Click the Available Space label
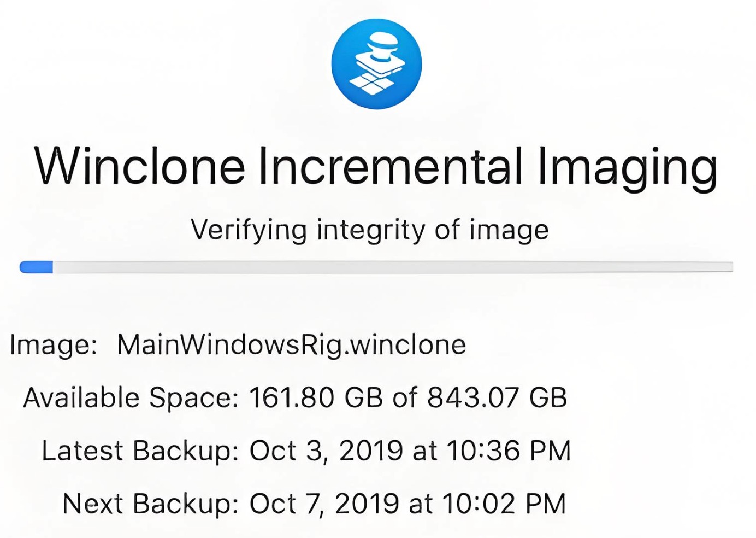Viewport: 756px width, 538px height. coord(131,397)
